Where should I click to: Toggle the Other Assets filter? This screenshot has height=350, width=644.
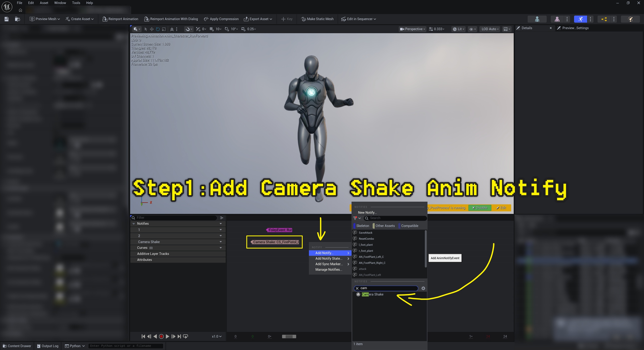384,226
